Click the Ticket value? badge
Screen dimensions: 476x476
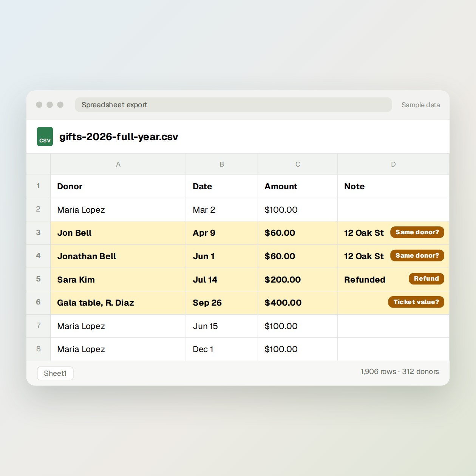(416, 302)
